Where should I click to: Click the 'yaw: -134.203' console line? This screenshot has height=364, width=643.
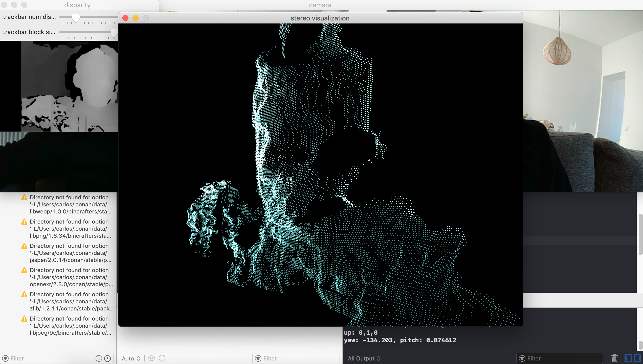tap(400, 340)
